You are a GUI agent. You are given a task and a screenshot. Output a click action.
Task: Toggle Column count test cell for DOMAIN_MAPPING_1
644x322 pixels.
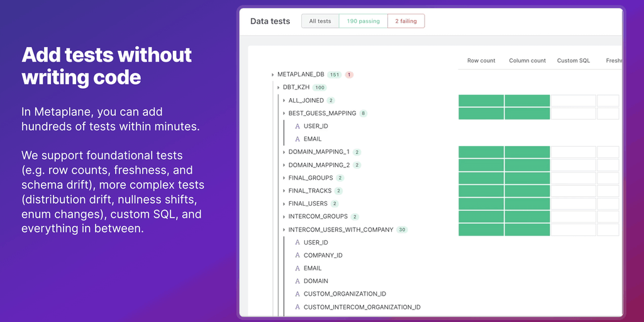point(527,152)
